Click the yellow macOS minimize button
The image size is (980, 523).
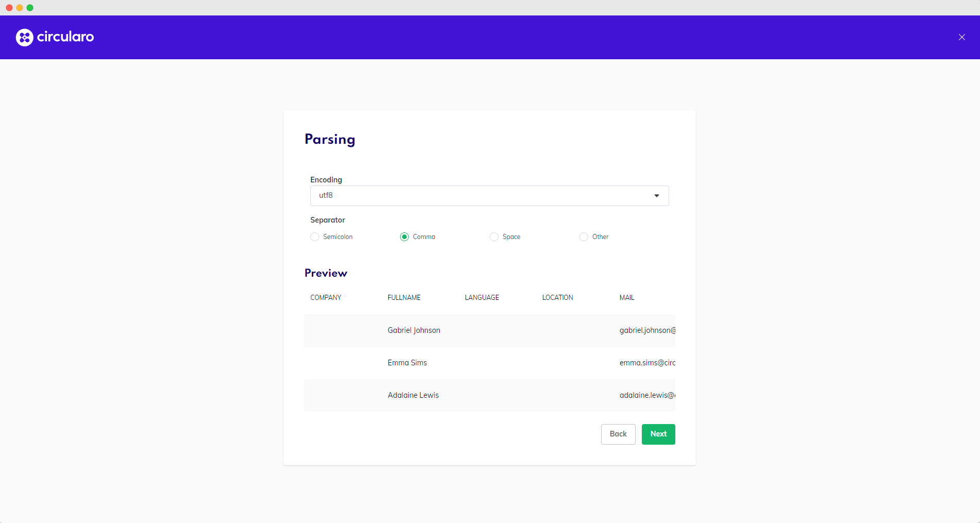(x=20, y=8)
